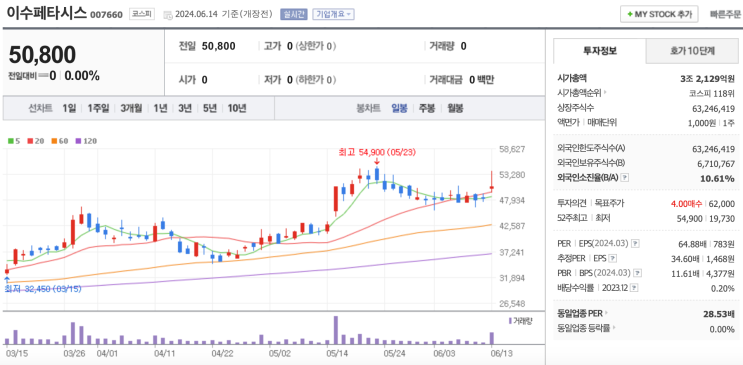The width and height of the screenshot is (743, 365).
Task: Select the 주봉 weekly candle chart
Action: 426,108
